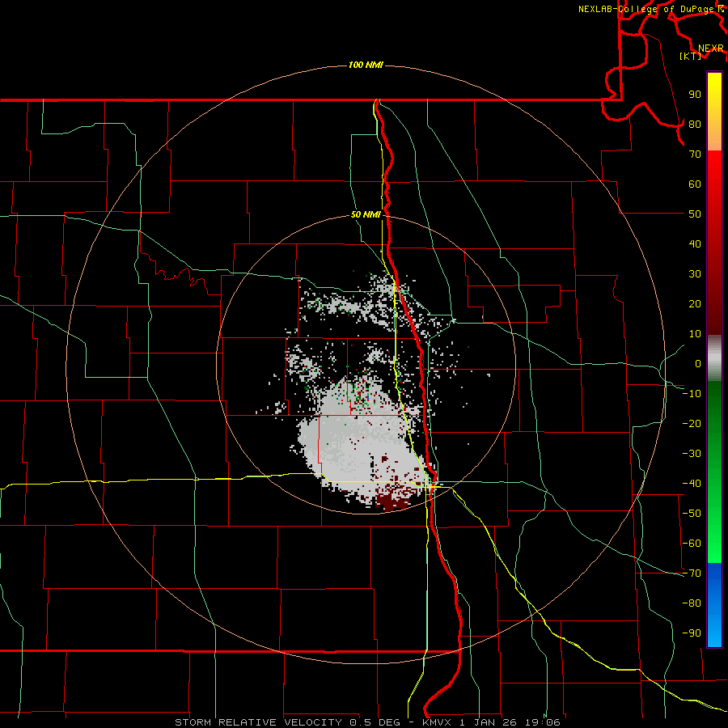Click the NEXR label above the scale
728x728 pixels.
pos(710,49)
